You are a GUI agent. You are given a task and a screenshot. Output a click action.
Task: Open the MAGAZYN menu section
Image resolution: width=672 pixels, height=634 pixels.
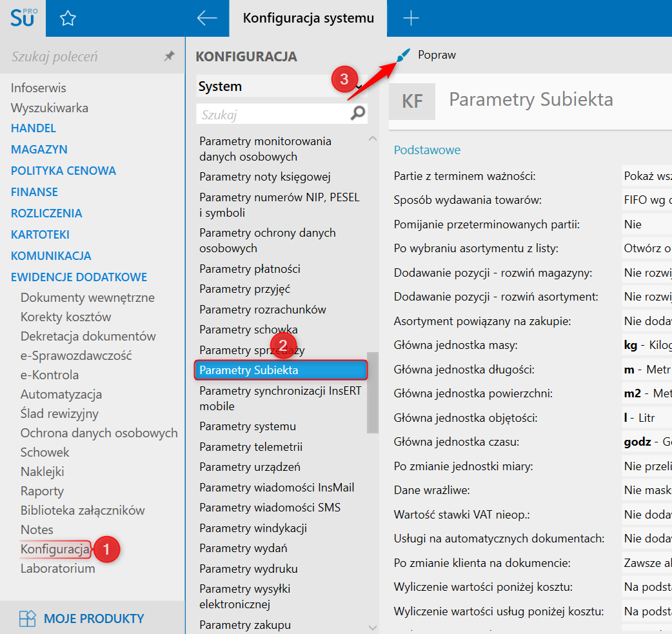(x=39, y=150)
